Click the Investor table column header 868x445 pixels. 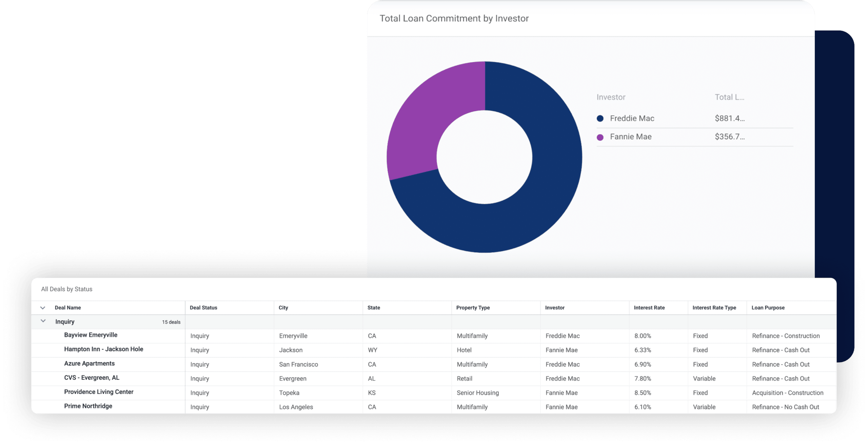coord(555,308)
